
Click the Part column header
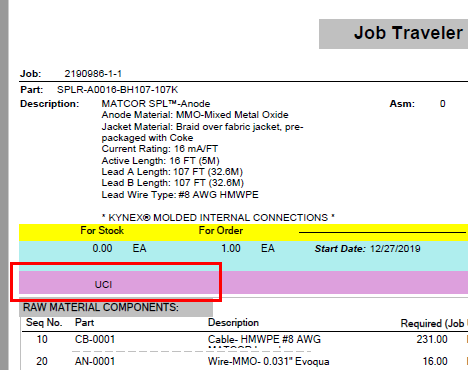(84, 323)
